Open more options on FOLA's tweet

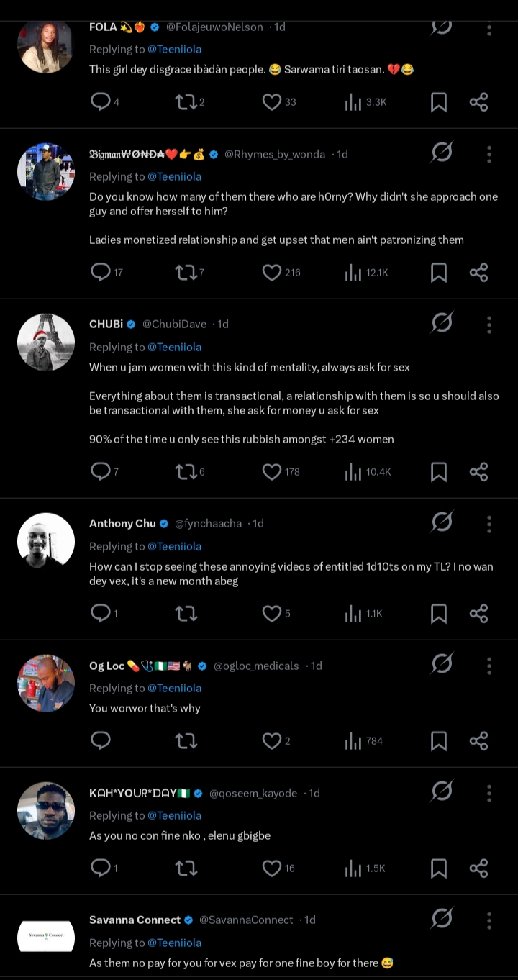[x=489, y=27]
